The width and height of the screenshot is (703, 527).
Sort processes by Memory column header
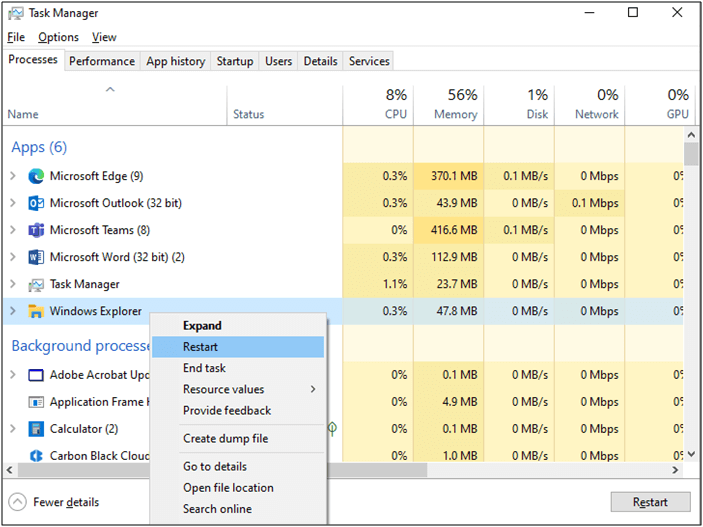click(455, 104)
